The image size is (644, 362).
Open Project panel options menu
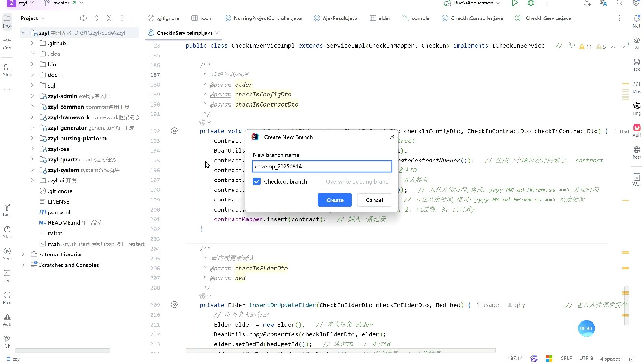(122, 18)
